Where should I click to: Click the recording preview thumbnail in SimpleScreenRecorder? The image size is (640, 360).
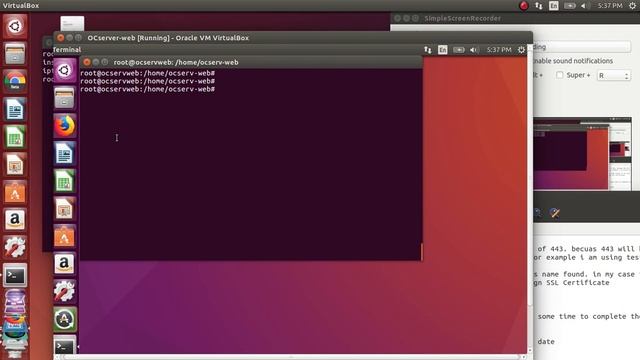[x=582, y=154]
